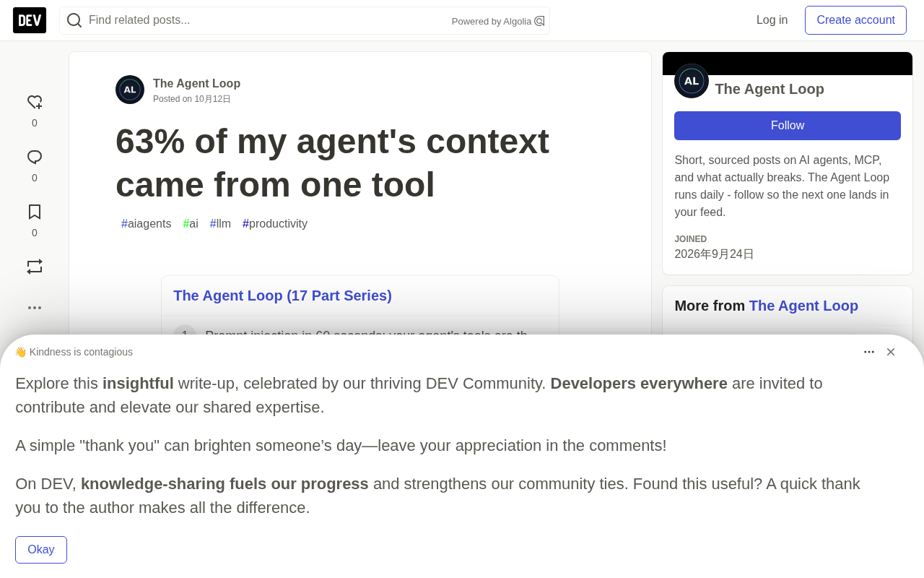Open the #aiagents tag
The height and width of the screenshot is (578, 924).
pos(147,224)
